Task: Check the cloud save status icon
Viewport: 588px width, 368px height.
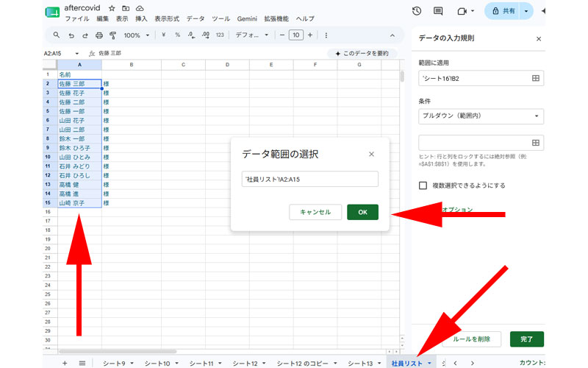Action: point(140,8)
